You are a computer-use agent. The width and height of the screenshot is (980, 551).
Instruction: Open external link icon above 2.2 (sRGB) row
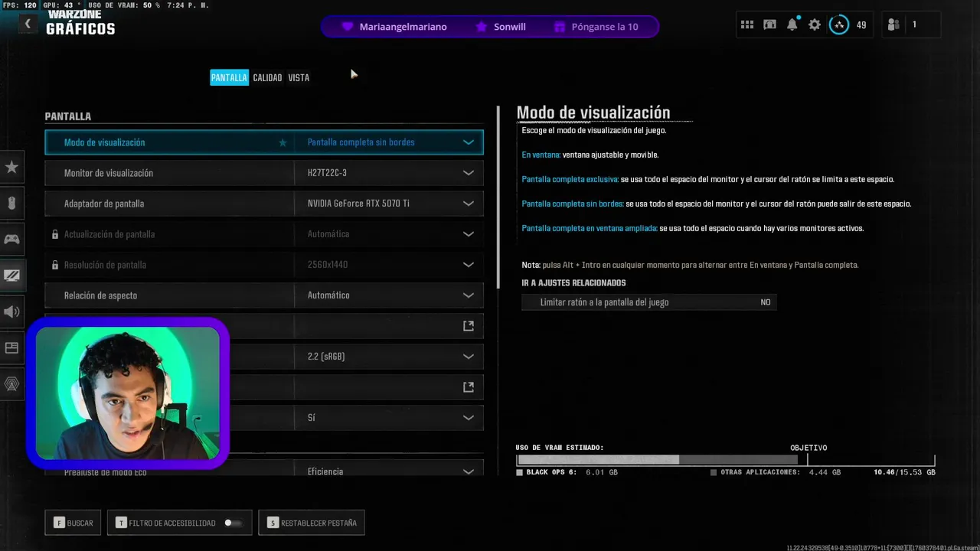[x=469, y=326]
